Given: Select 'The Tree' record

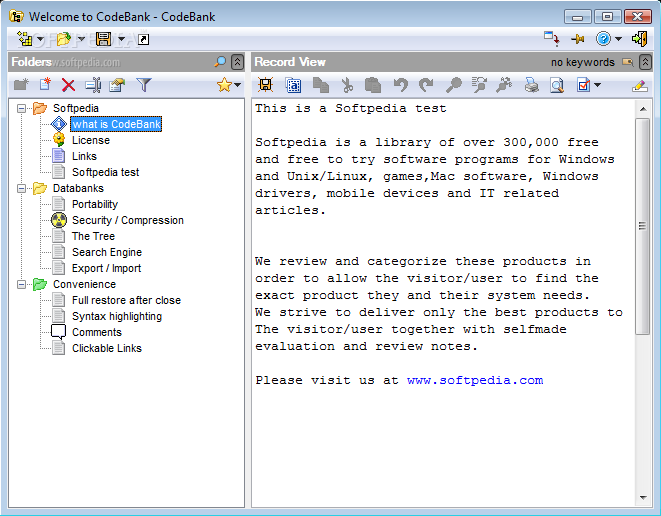Looking at the screenshot, I should (x=93, y=236).
